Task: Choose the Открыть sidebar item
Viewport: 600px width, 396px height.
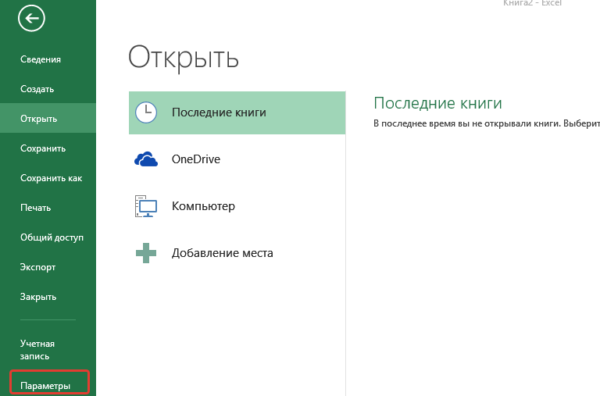Action: tap(48, 119)
